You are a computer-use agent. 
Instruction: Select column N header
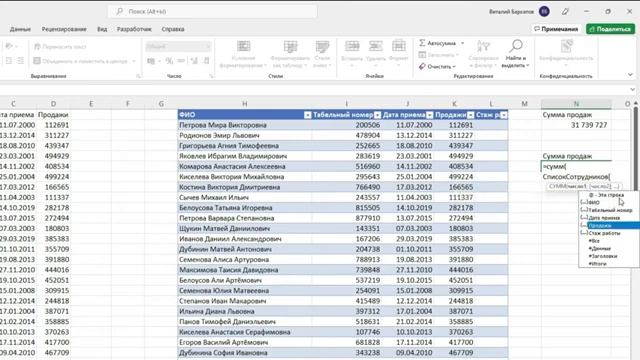(x=576, y=104)
